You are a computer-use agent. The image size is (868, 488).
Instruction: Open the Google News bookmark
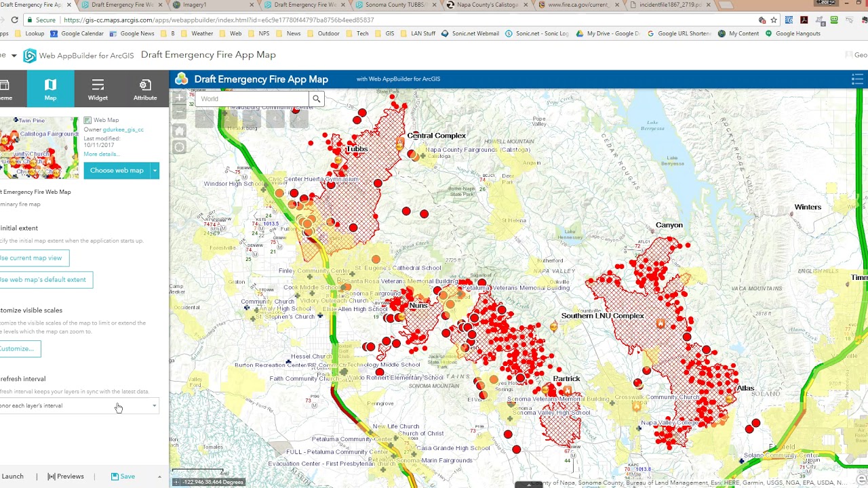coord(132,33)
